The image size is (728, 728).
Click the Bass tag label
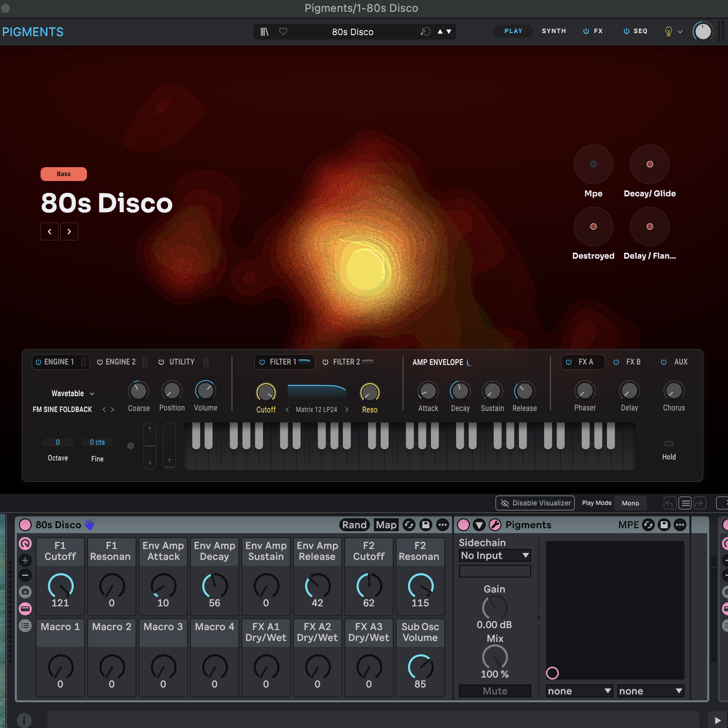click(64, 174)
